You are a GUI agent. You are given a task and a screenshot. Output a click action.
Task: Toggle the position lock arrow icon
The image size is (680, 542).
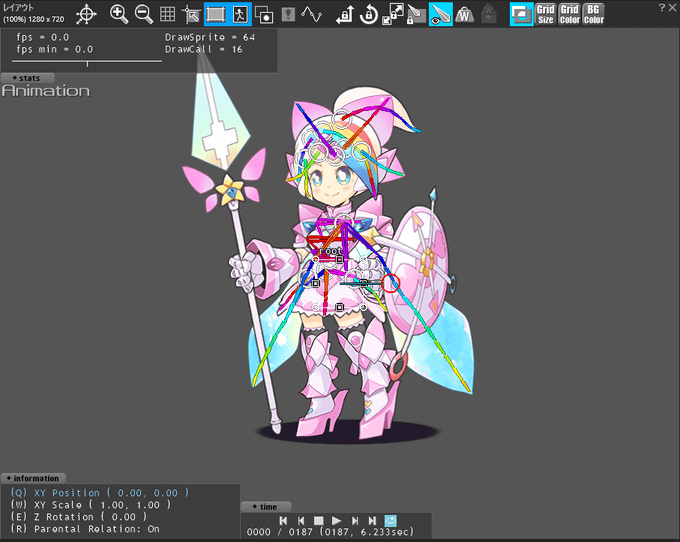click(x=345, y=14)
